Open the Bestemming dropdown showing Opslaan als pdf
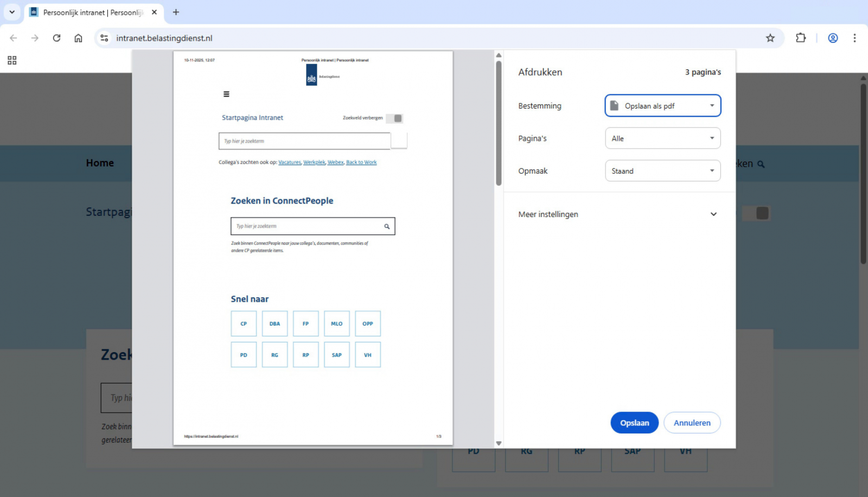The image size is (868, 497). coord(662,105)
